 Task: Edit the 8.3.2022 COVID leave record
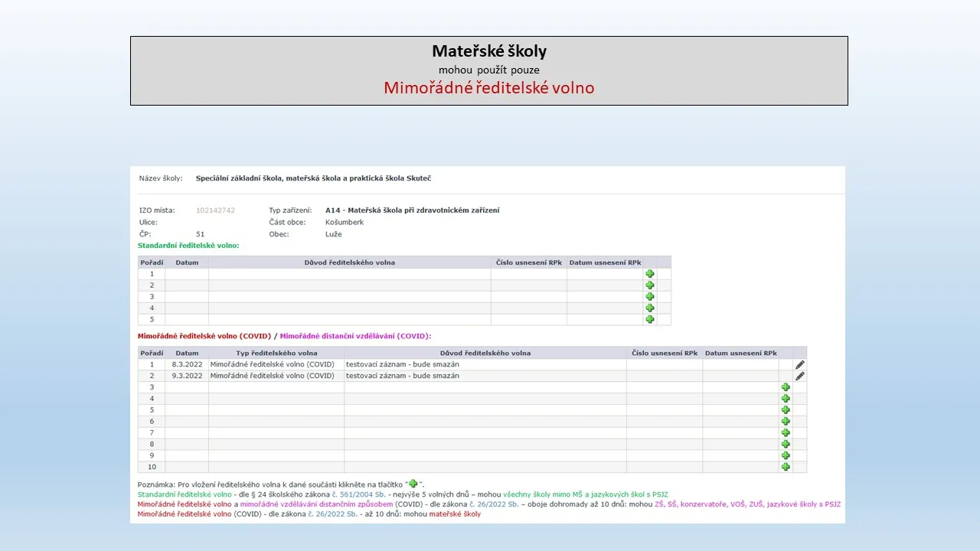tap(800, 364)
